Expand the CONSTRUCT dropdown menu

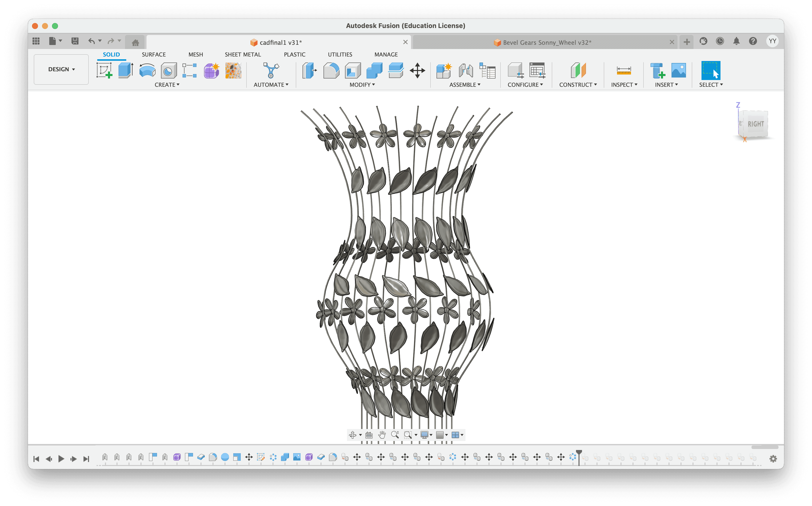coord(578,85)
